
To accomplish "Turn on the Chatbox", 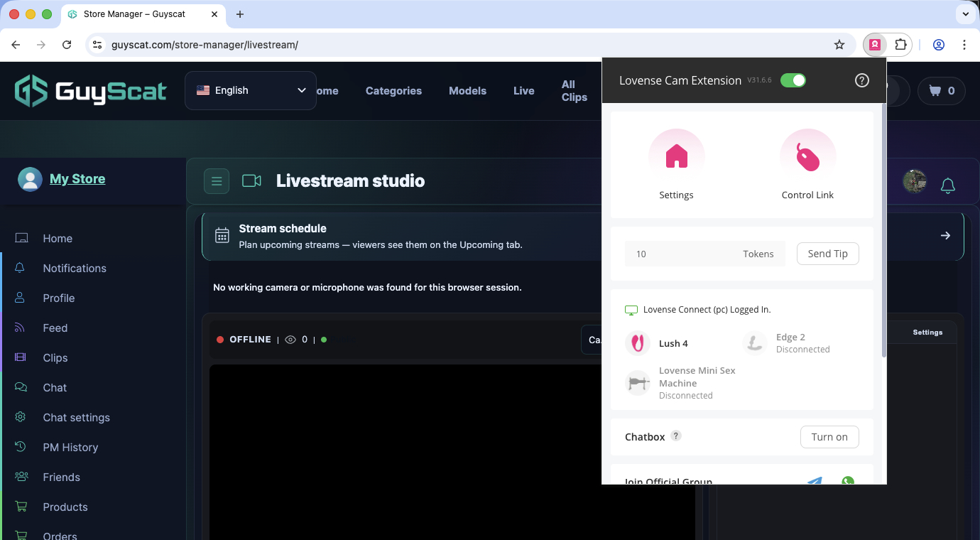I will (x=829, y=437).
